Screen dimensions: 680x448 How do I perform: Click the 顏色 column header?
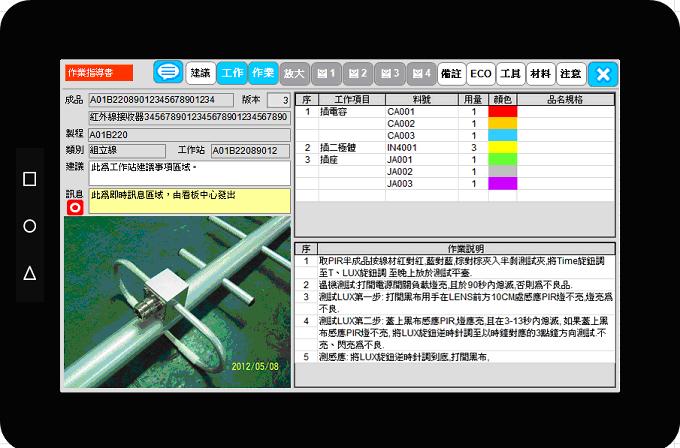(x=503, y=100)
